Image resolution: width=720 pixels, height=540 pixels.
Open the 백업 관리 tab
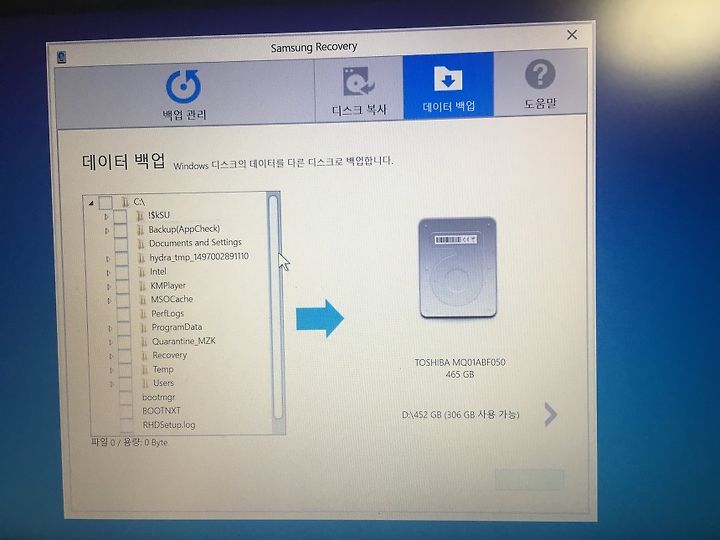pyautogui.click(x=184, y=95)
